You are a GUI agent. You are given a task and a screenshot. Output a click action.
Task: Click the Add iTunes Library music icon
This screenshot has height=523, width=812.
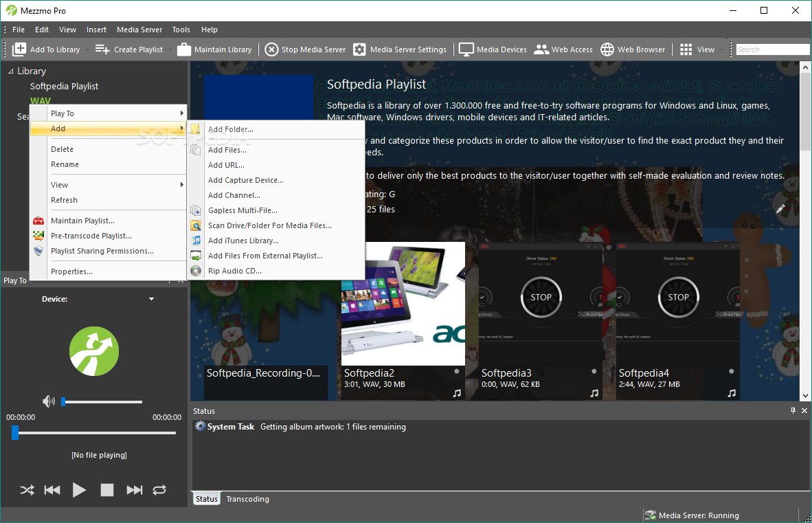click(196, 241)
